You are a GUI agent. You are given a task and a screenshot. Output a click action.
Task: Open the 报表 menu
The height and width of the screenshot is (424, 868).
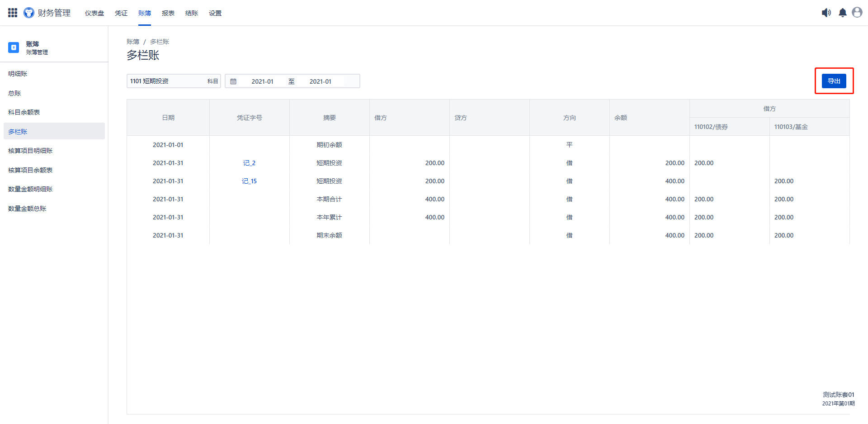tap(168, 13)
